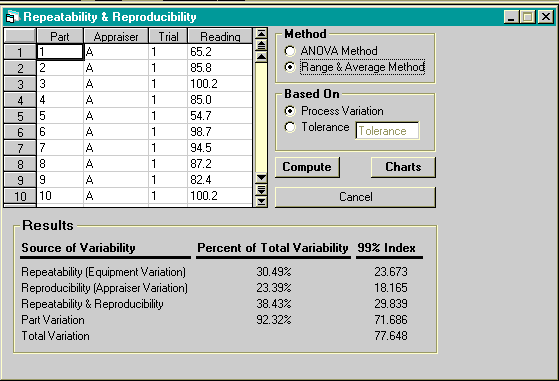Cancel the dialog
This screenshot has height=381, width=559.
[x=355, y=197]
